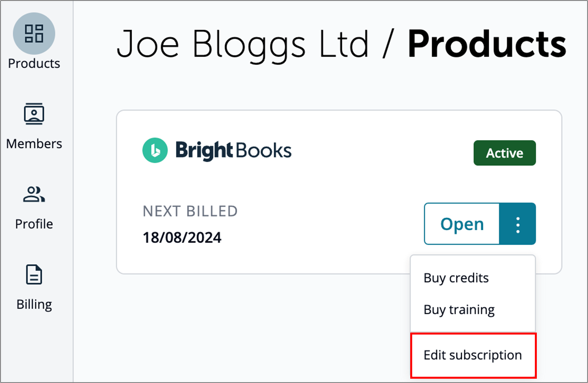Select the Profile people icon
This screenshot has height=383, width=588.
coord(34,195)
